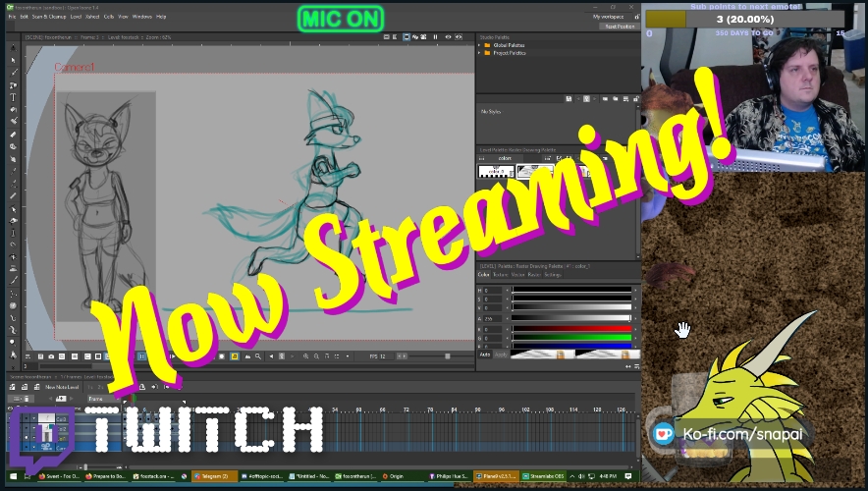
Task: Switch to Texture tab in style editor
Action: pos(500,275)
